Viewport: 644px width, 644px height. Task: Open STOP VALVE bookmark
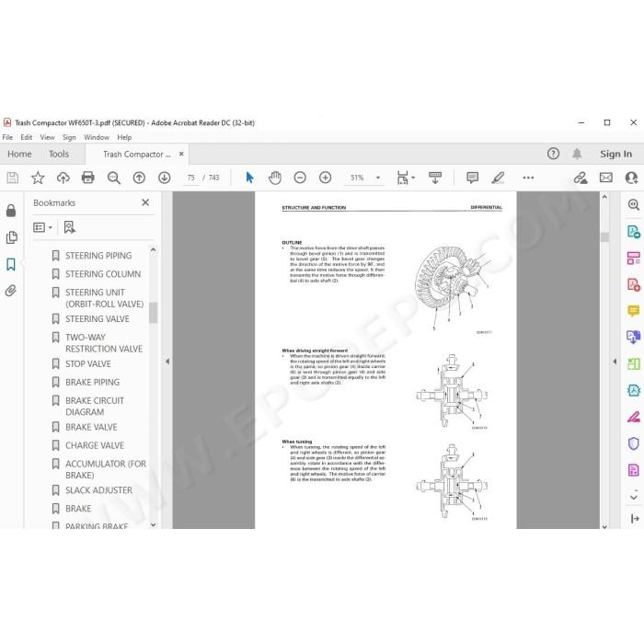88,364
